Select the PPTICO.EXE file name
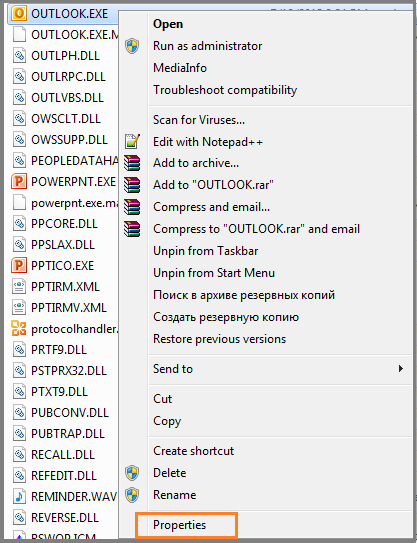Image resolution: width=417 pixels, height=543 pixels. point(63,266)
